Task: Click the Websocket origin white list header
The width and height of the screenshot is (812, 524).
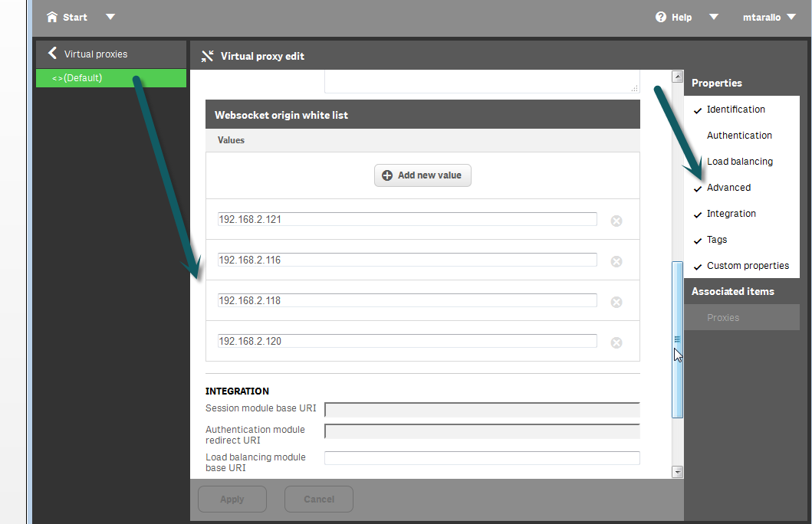Action: [x=422, y=114]
